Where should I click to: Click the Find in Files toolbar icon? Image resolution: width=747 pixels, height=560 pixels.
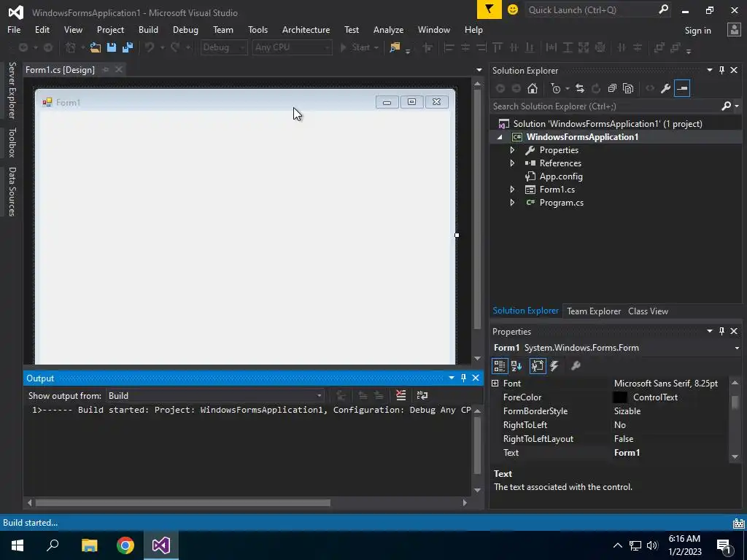[395, 47]
